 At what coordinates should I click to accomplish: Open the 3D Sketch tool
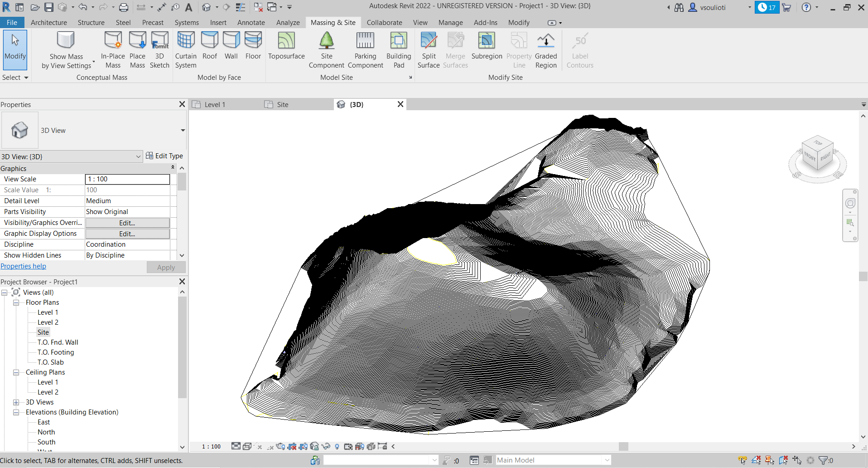pyautogui.click(x=159, y=50)
